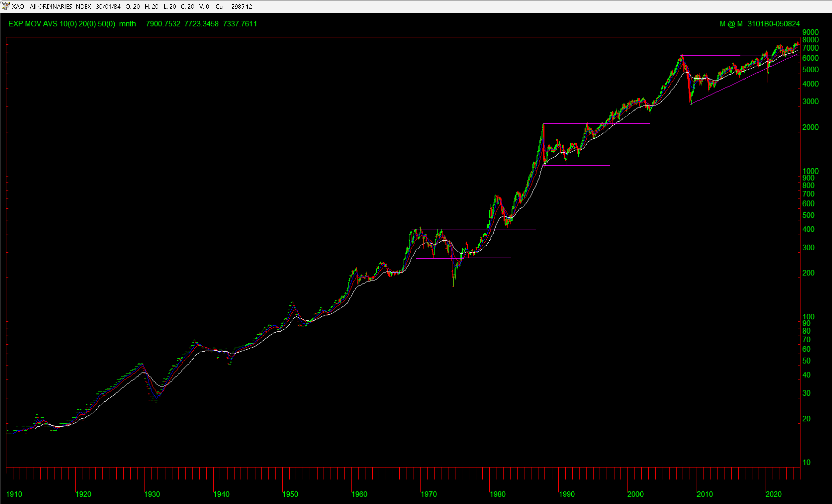Click the 90 price scale label
The height and width of the screenshot is (504, 832).
click(x=806, y=323)
